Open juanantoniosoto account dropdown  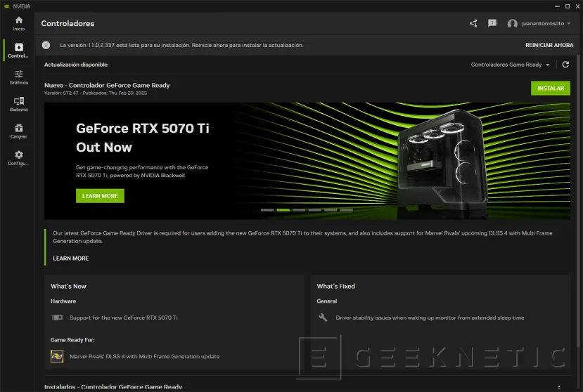(546, 23)
